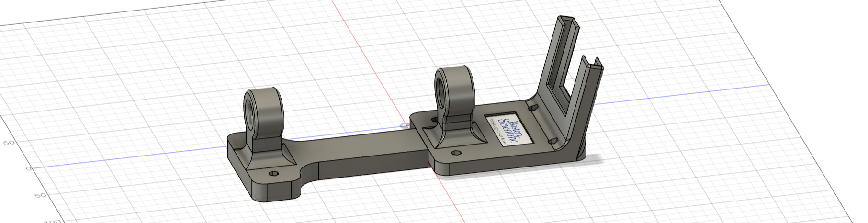This screenshot has height=223, width=868.
Task: Click the grid axis label 0
Action: [28, 168]
